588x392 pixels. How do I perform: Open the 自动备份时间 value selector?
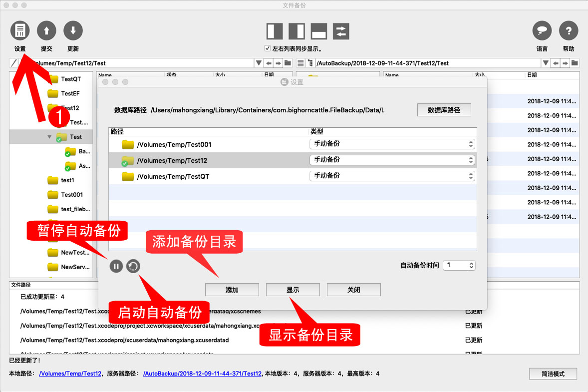[459, 265]
